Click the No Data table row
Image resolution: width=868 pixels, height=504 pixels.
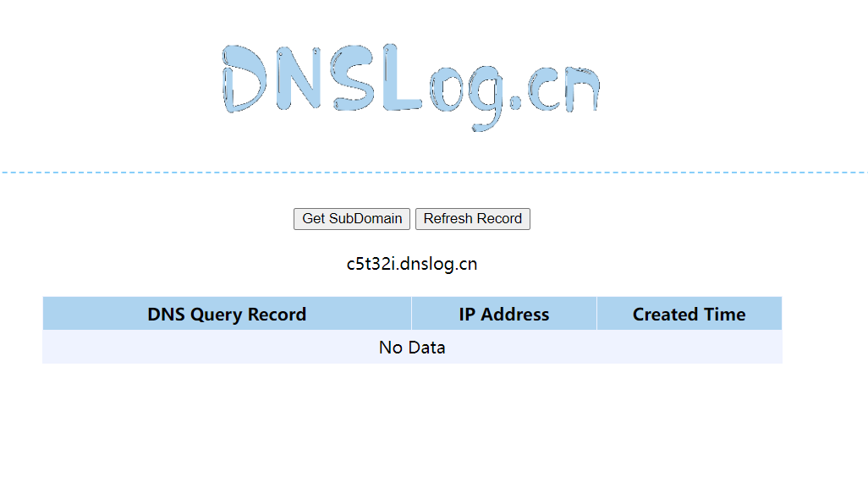(412, 348)
